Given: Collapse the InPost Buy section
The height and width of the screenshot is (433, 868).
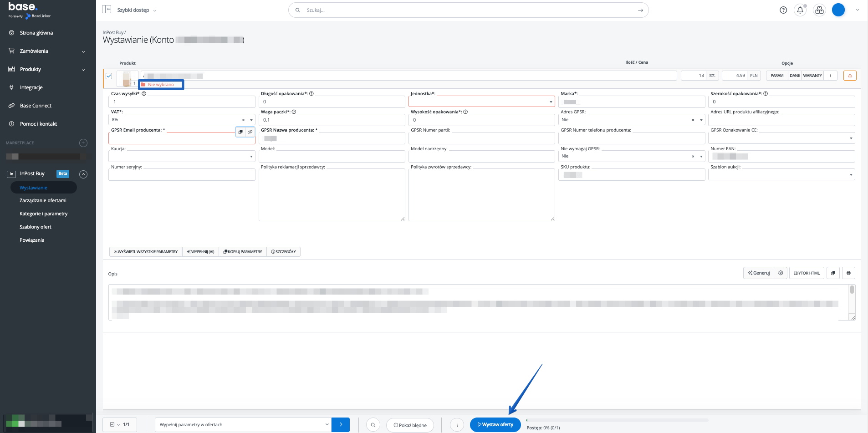Looking at the screenshot, I should (83, 174).
